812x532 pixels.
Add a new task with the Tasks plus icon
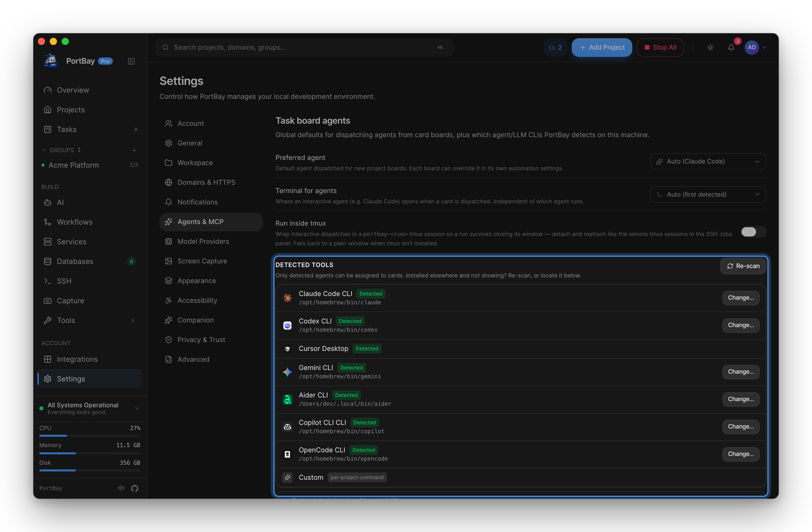pyautogui.click(x=136, y=130)
